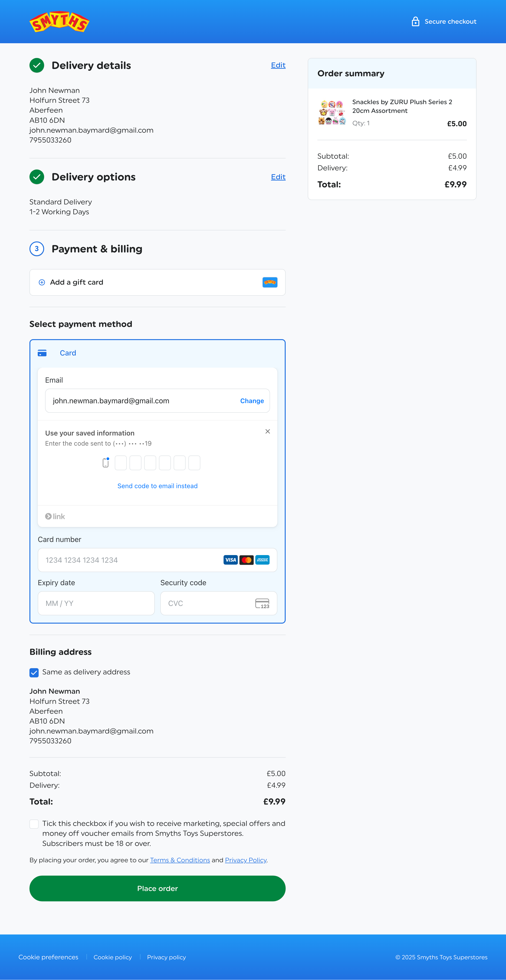
Task: Click the Link logo below the code entry
Action: click(55, 516)
